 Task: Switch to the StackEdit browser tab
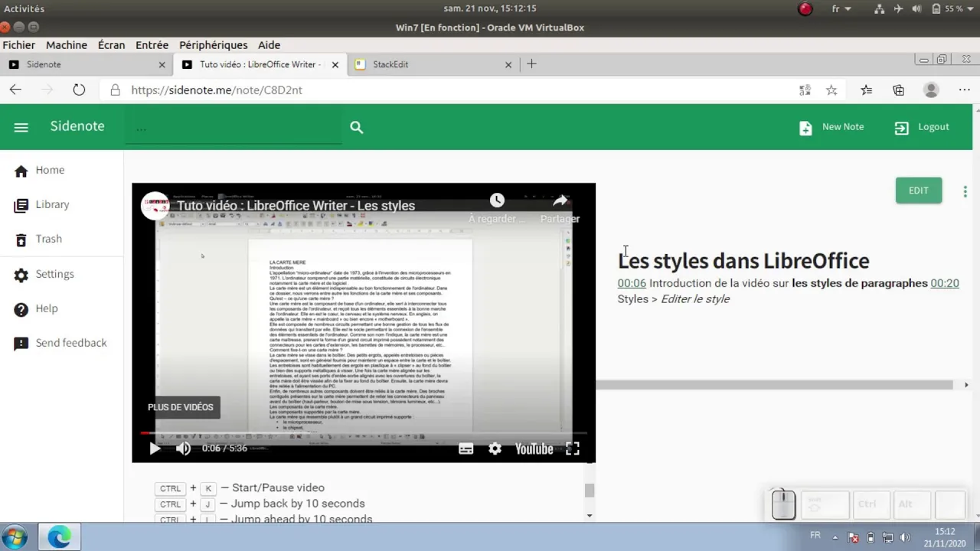pyautogui.click(x=433, y=65)
